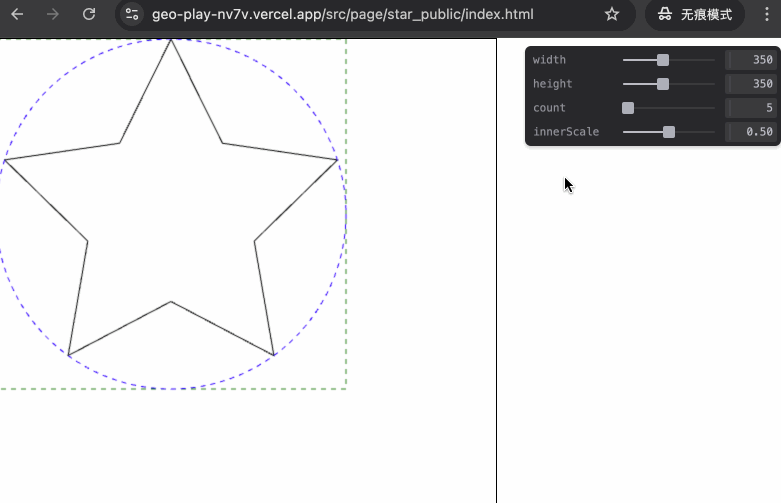Viewport: 781px width, 503px height.
Task: Click the 无痕模式 incognito indicator
Action: click(x=695, y=14)
